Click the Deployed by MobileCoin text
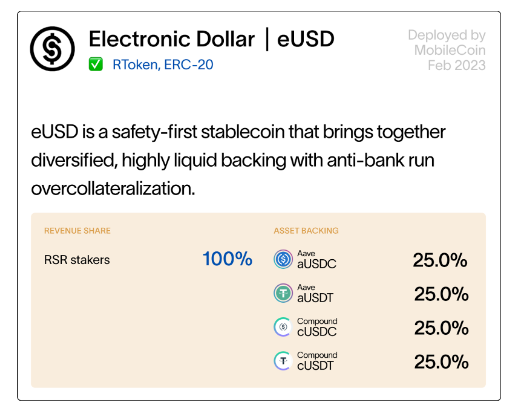This screenshot has height=407, width=518. point(447,50)
